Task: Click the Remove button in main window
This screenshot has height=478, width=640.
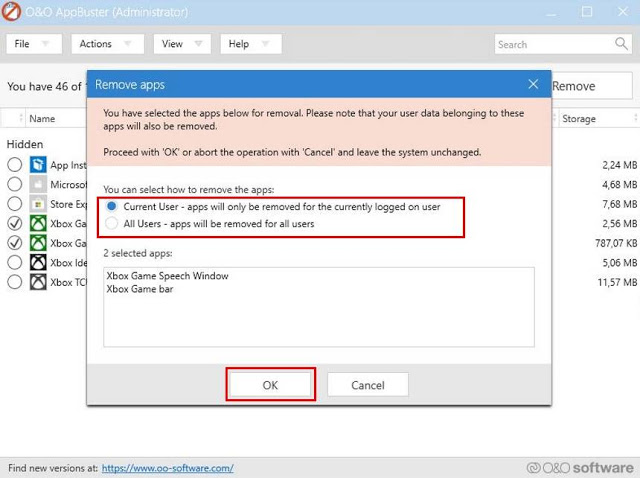Action: (x=591, y=86)
